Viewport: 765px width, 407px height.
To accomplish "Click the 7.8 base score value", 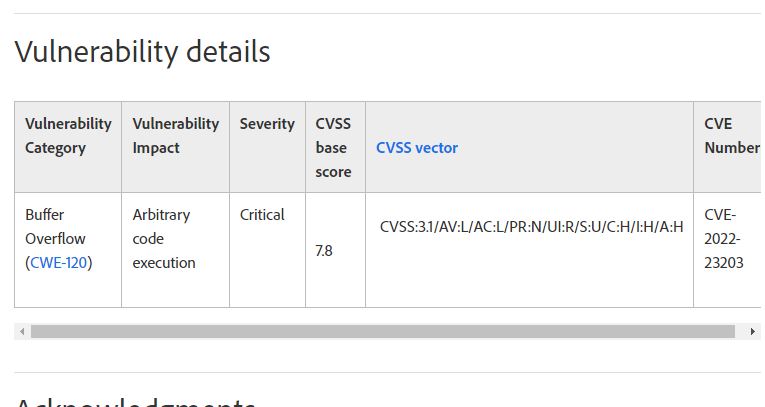I will [x=324, y=251].
